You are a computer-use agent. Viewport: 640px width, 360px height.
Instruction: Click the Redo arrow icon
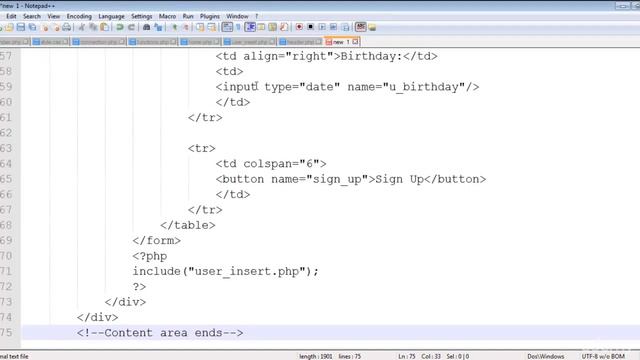131,27
